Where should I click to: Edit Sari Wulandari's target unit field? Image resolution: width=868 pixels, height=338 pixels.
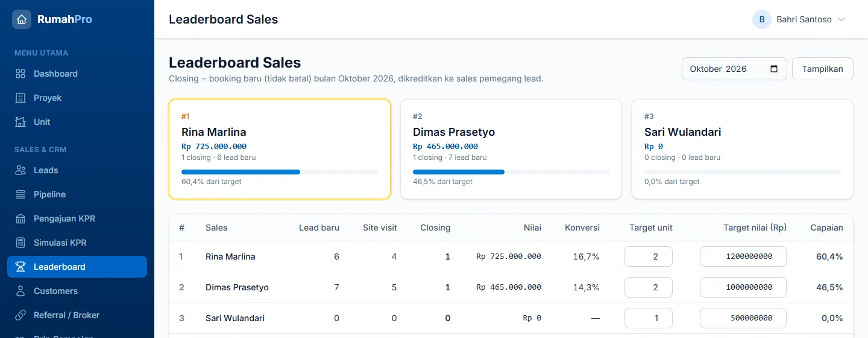pyautogui.click(x=649, y=318)
